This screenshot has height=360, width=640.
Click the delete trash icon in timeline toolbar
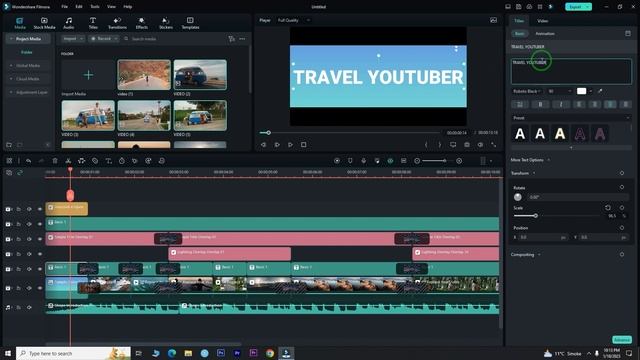click(55, 161)
